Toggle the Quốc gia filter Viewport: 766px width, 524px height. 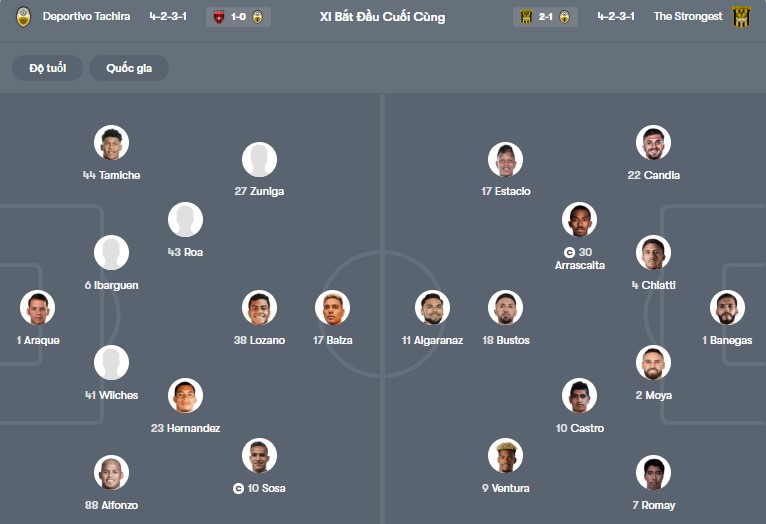coord(129,68)
